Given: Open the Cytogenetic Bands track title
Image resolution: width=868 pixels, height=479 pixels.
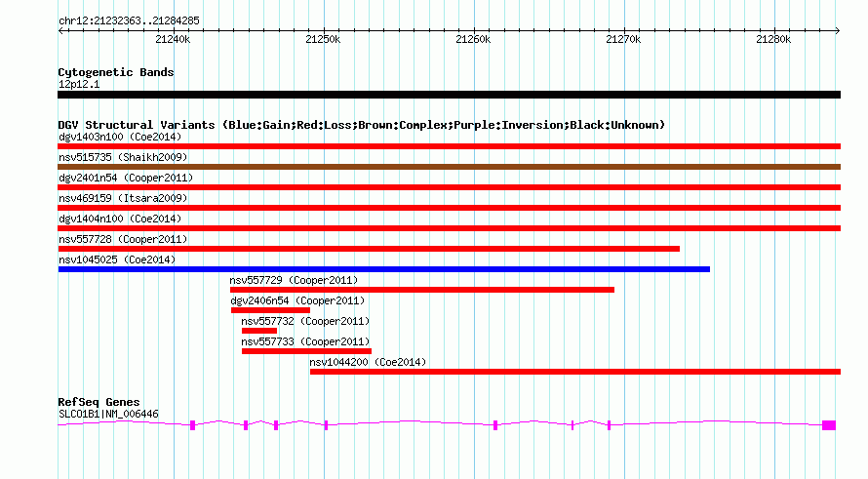Looking at the screenshot, I should click(116, 72).
